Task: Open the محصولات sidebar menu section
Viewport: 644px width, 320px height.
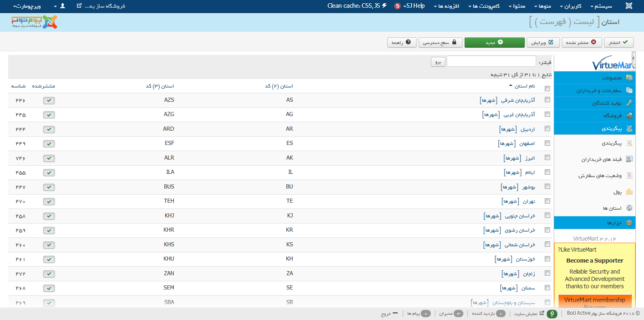Action: point(611,78)
